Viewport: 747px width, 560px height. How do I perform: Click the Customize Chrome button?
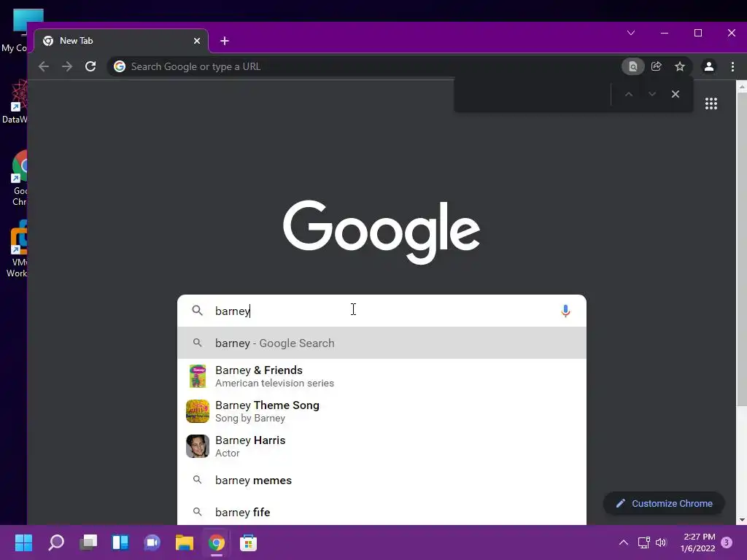coord(664,503)
